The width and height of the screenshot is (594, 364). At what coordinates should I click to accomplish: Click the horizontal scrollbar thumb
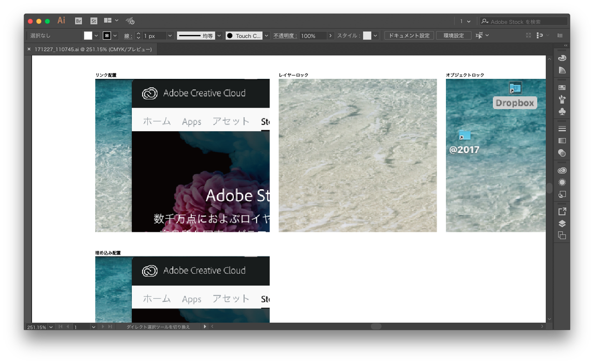pos(376,326)
